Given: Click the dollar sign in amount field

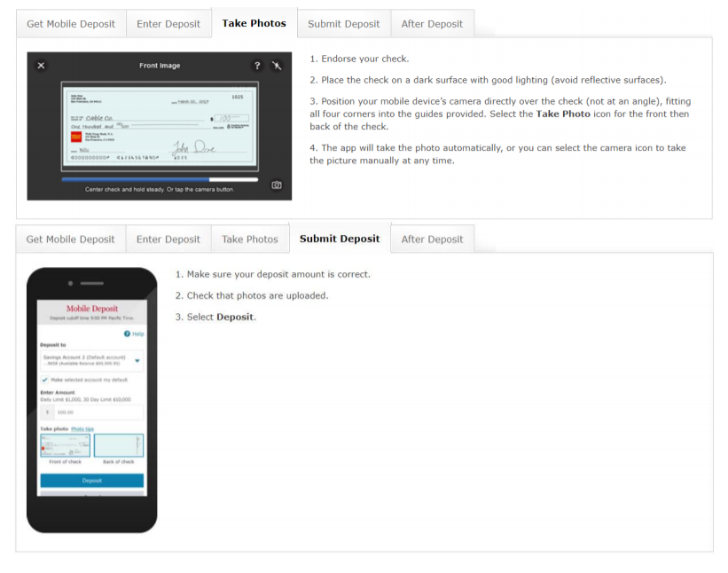Looking at the screenshot, I should click(48, 412).
